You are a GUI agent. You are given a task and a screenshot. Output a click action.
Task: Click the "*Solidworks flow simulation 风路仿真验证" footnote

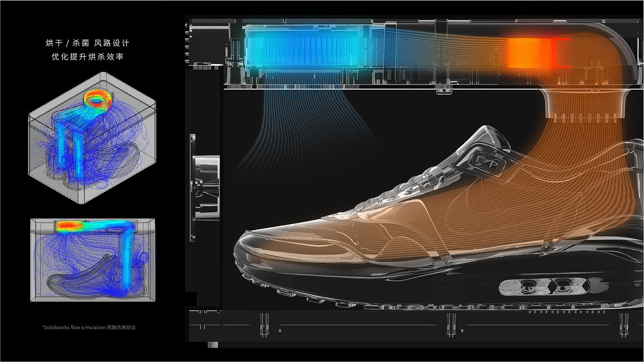tap(89, 328)
